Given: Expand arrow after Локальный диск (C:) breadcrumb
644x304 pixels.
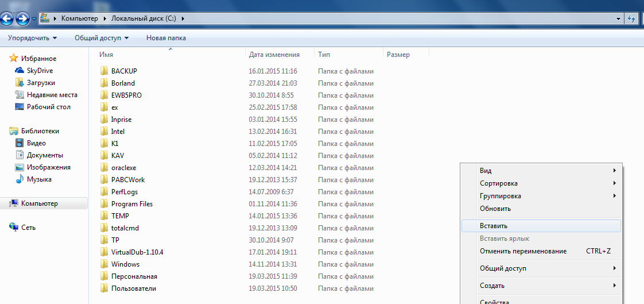Looking at the screenshot, I should click(x=183, y=18).
